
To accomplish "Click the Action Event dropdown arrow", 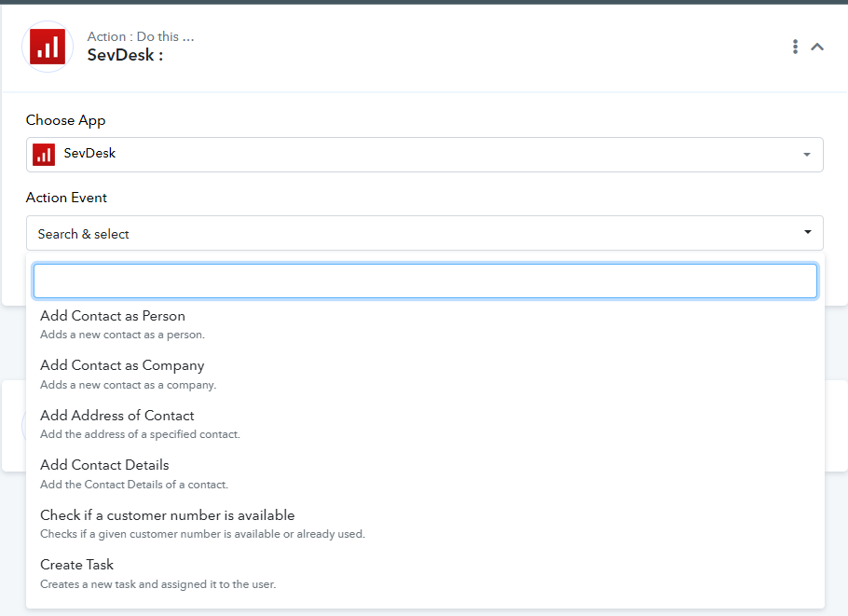I will click(807, 233).
